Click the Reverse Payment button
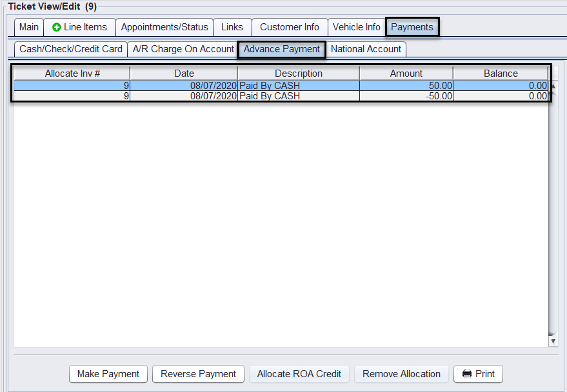 pyautogui.click(x=198, y=374)
